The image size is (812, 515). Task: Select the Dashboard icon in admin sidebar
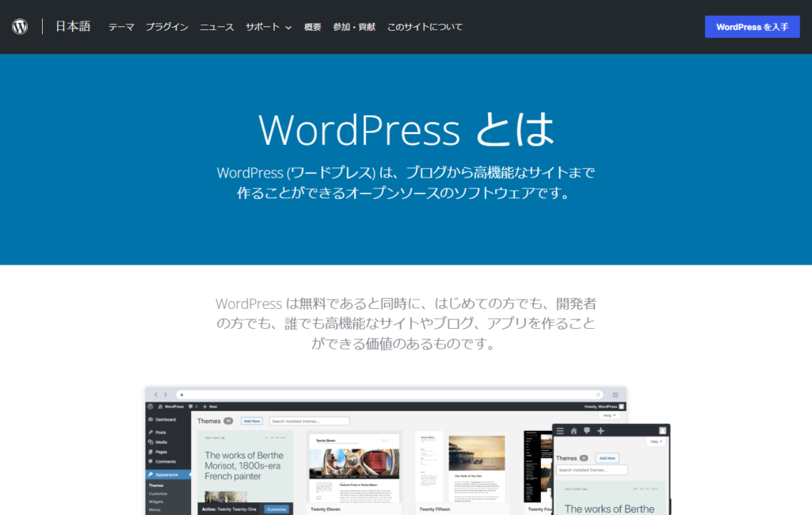pos(151,420)
